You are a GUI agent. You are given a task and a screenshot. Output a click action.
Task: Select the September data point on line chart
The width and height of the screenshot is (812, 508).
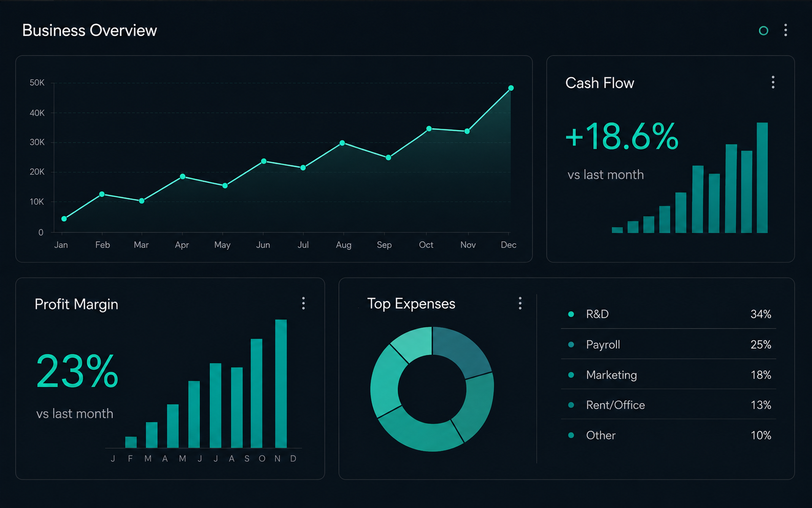[388, 158]
